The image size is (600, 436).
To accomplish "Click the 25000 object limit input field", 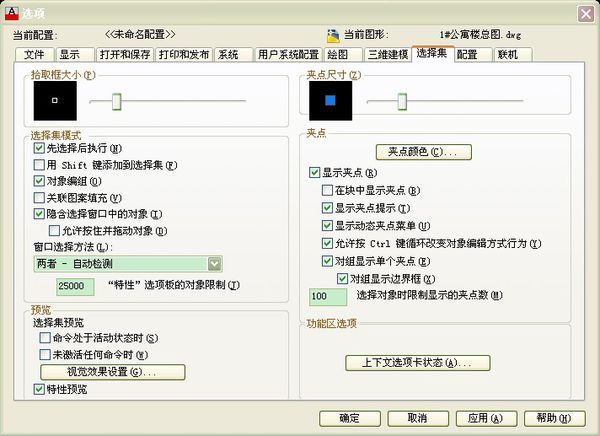I will click(75, 286).
